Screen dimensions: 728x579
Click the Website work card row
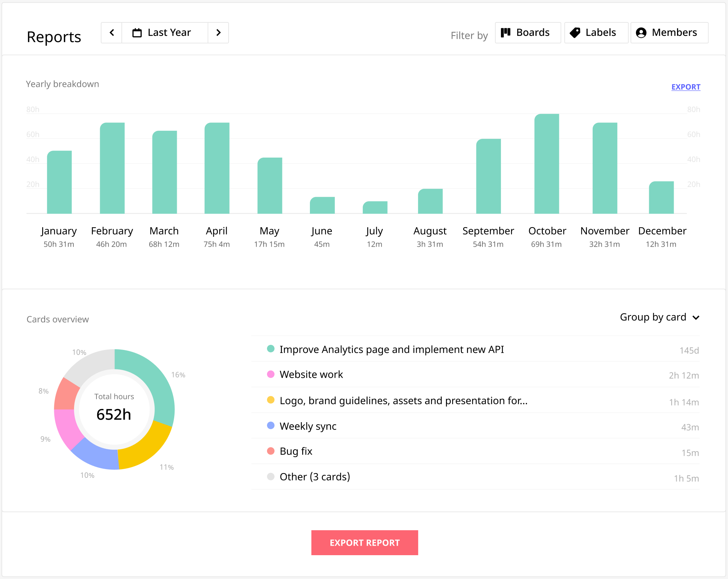tap(311, 375)
